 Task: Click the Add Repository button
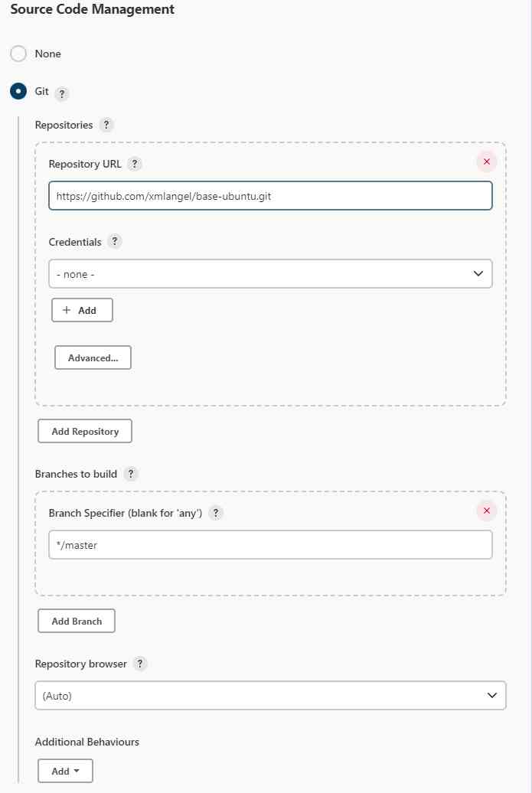click(x=84, y=431)
